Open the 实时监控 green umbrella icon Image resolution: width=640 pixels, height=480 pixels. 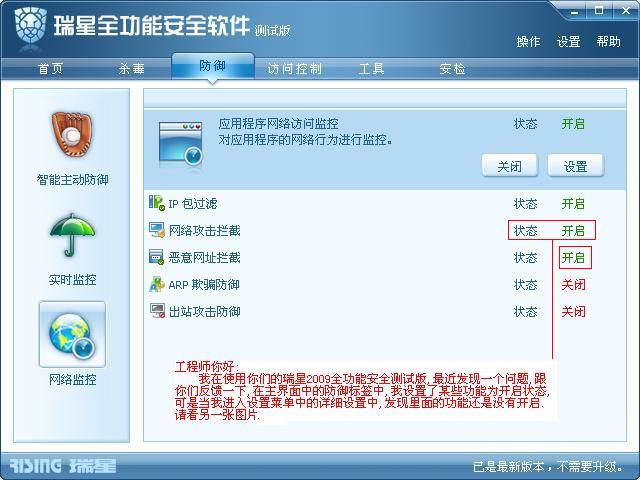click(72, 235)
